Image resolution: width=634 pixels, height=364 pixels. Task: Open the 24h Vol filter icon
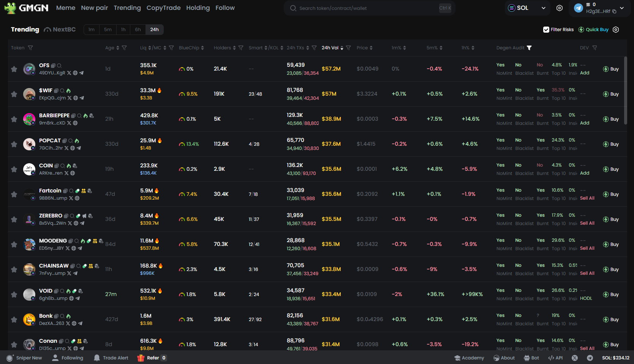tap(348, 48)
